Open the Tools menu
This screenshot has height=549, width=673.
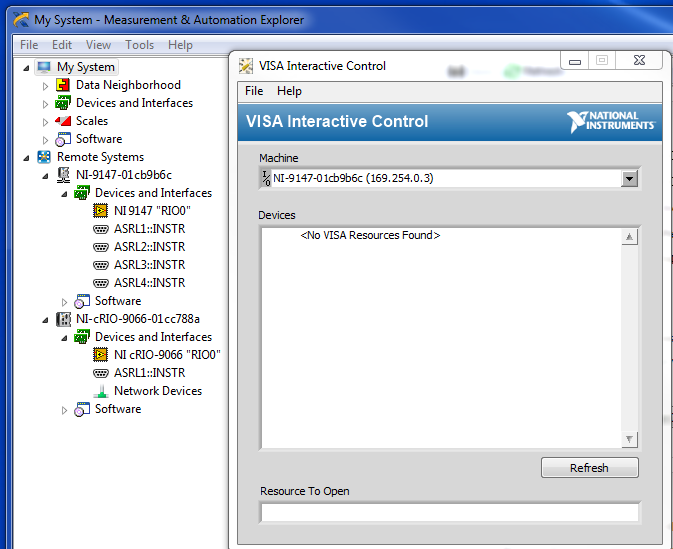139,45
